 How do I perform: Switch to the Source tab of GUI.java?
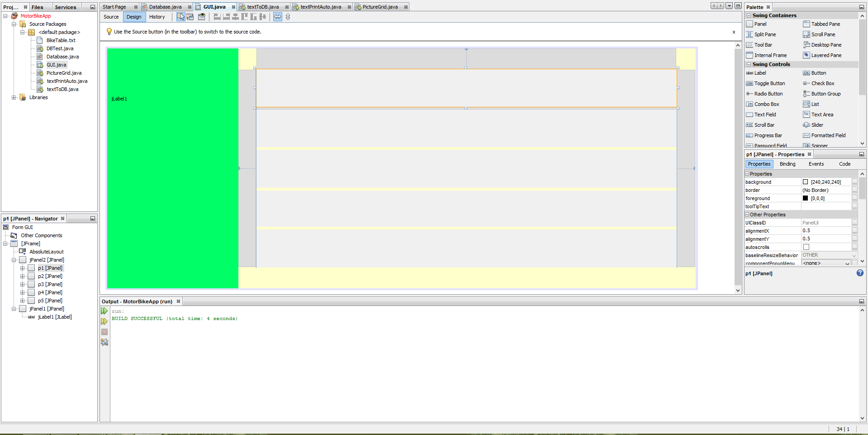(111, 17)
